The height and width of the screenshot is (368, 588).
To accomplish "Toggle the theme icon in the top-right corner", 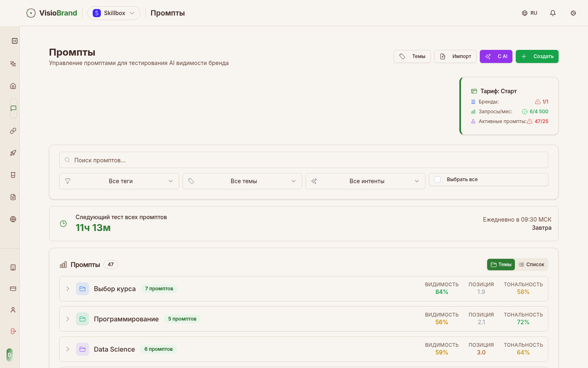I will click(x=573, y=13).
